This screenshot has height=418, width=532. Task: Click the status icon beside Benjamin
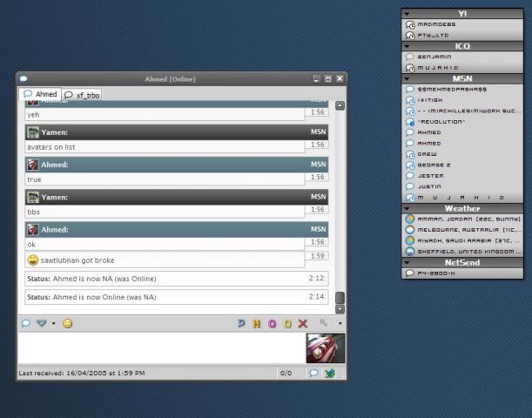tap(410, 57)
